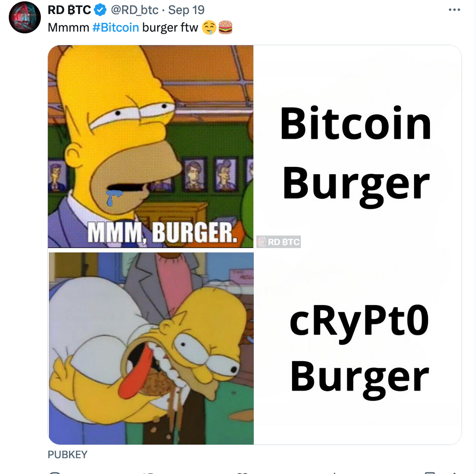Click the @RD_btc handle
The height and width of the screenshot is (474, 476).
point(134,10)
